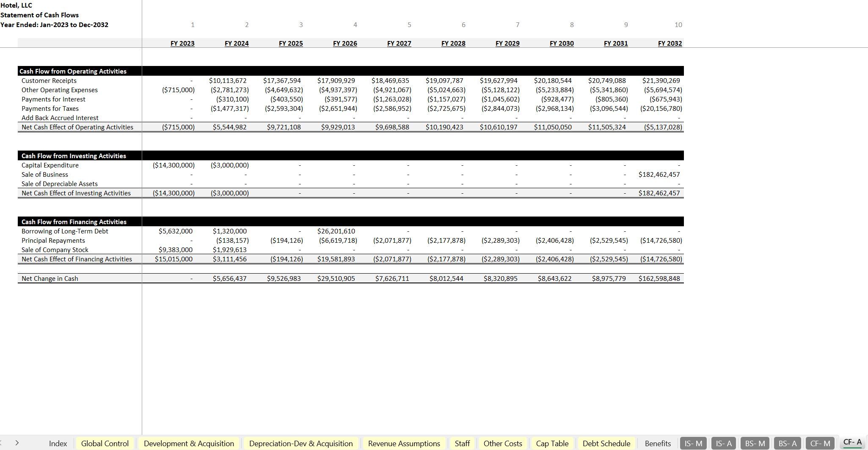Click the $26,201,610 borrowing cell
This screenshot has height=450, width=868.
pos(336,231)
